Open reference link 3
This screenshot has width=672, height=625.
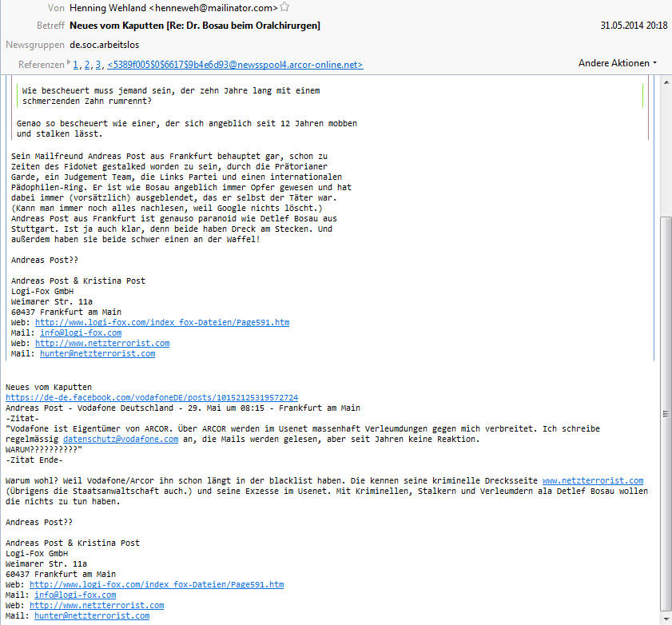[x=98, y=65]
